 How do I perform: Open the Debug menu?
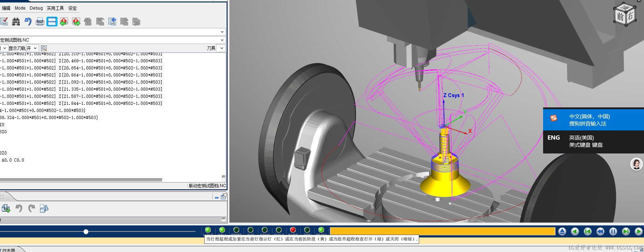point(36,8)
